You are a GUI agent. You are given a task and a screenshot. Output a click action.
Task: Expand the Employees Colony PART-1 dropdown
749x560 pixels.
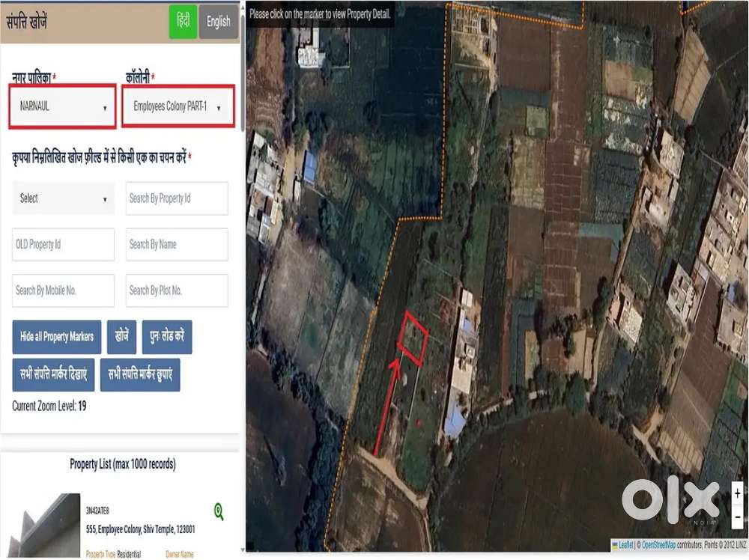pyautogui.click(x=178, y=106)
